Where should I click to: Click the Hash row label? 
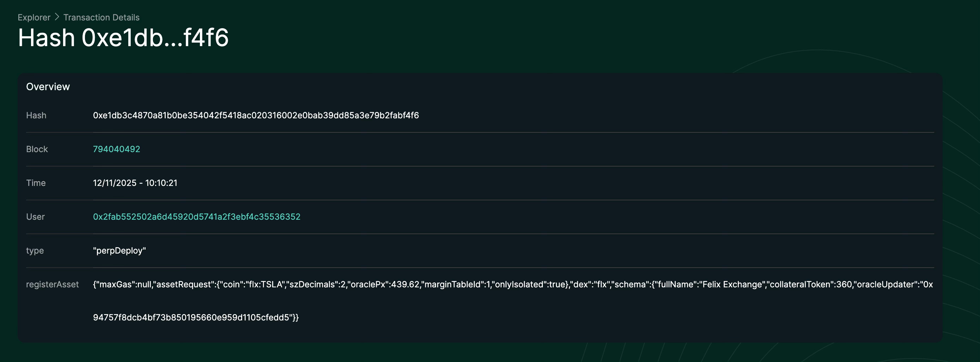(x=36, y=115)
